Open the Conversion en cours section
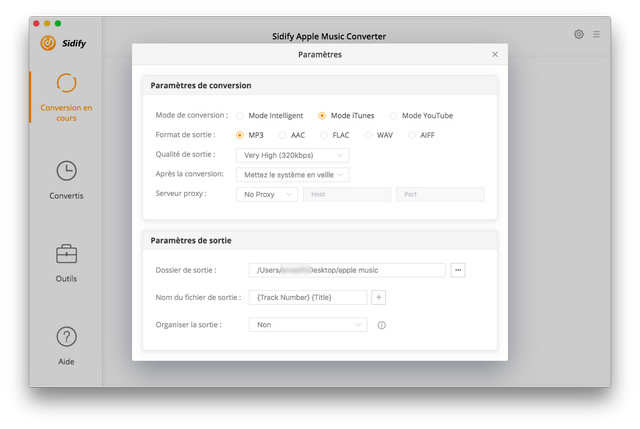 coord(66,97)
